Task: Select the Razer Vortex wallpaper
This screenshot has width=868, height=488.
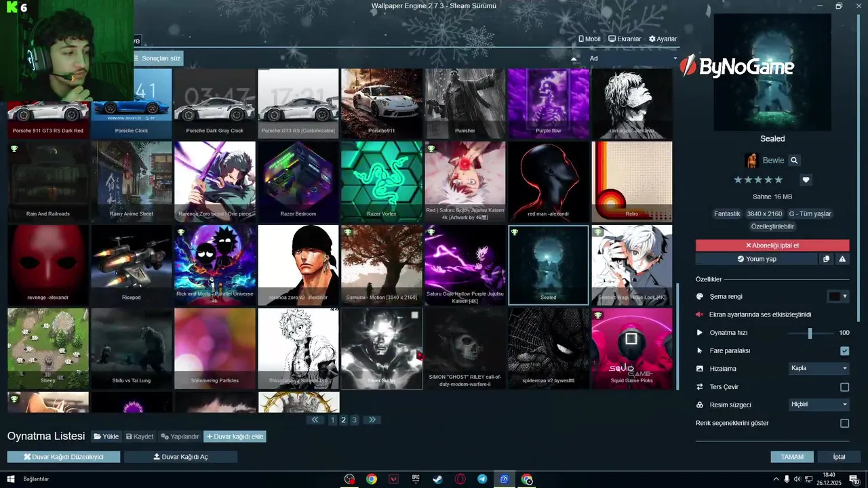Action: point(382,182)
